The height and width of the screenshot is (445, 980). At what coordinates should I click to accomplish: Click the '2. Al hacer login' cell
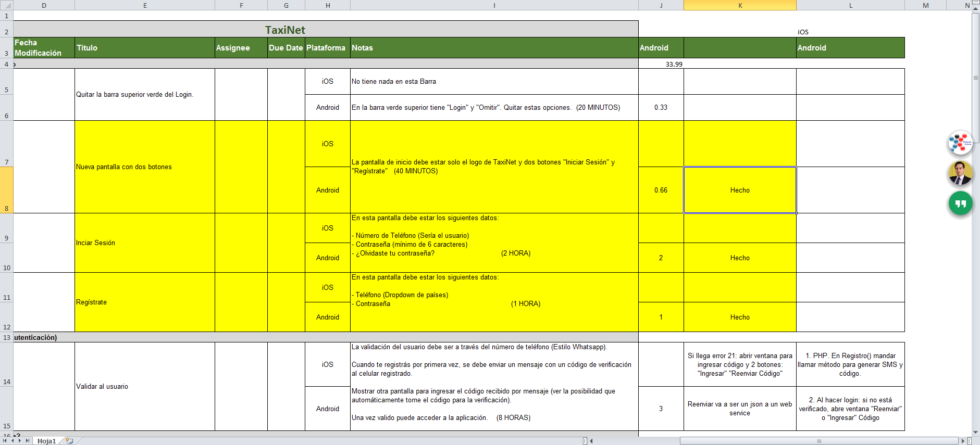point(850,409)
